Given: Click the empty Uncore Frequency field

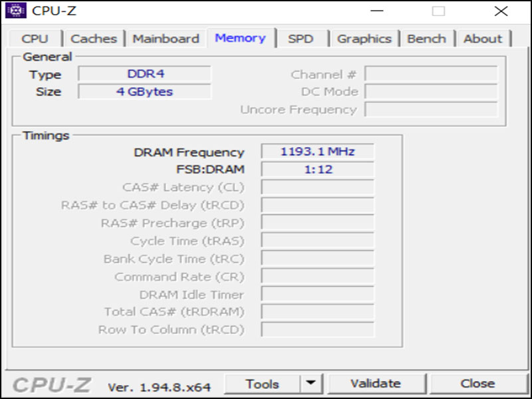Looking at the screenshot, I should click(x=431, y=110).
